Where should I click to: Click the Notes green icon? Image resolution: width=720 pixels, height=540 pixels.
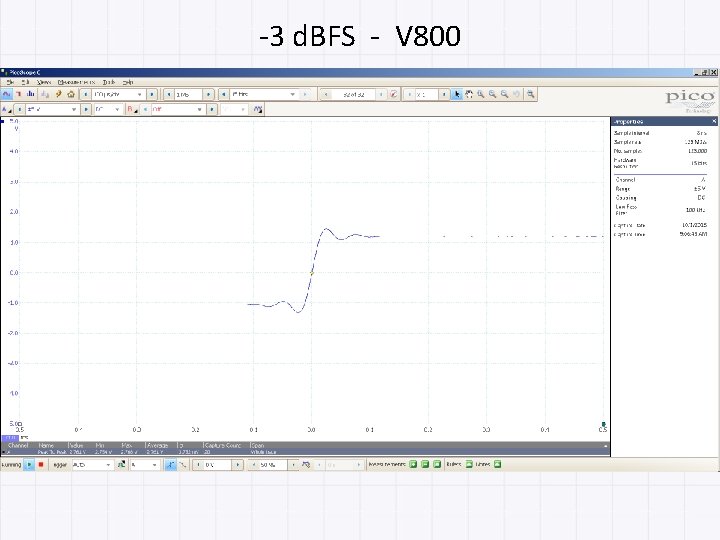pyautogui.click(x=497, y=464)
